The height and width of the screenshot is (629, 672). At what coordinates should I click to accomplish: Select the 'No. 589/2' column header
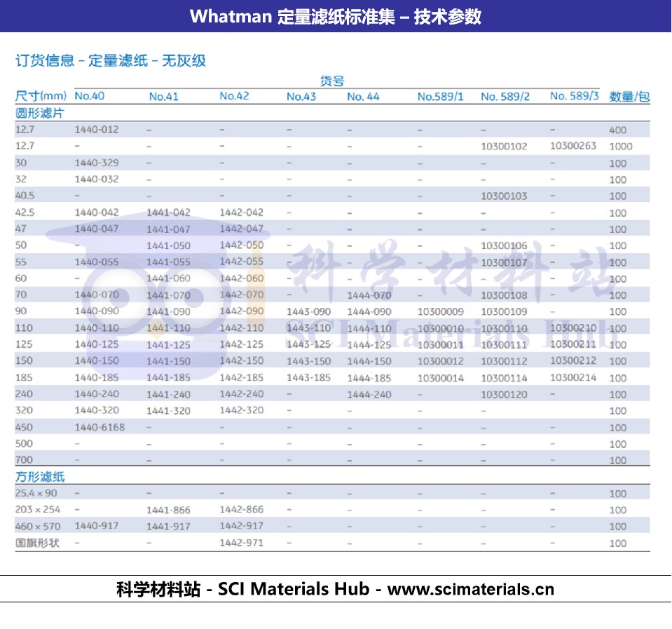pyautogui.click(x=505, y=97)
